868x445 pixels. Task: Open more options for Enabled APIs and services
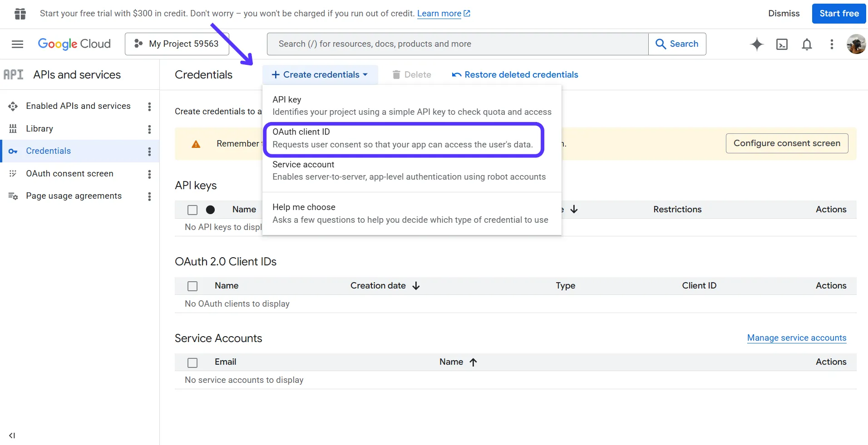149,106
